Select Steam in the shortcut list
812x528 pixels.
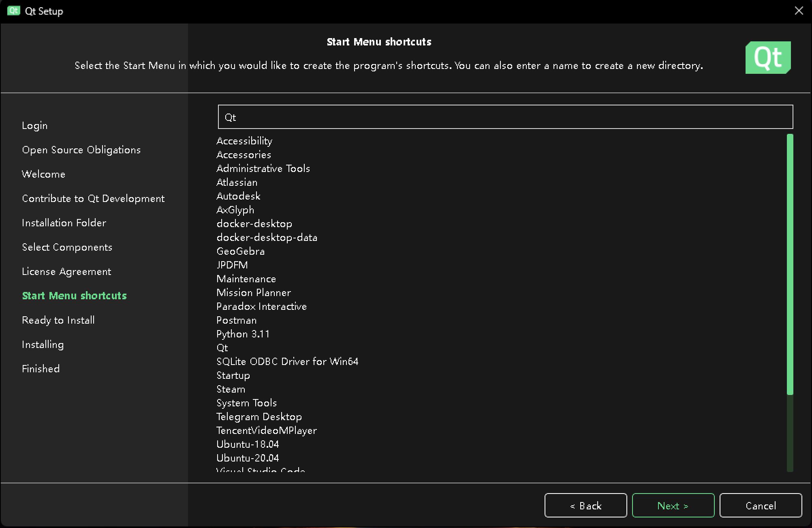click(x=231, y=389)
